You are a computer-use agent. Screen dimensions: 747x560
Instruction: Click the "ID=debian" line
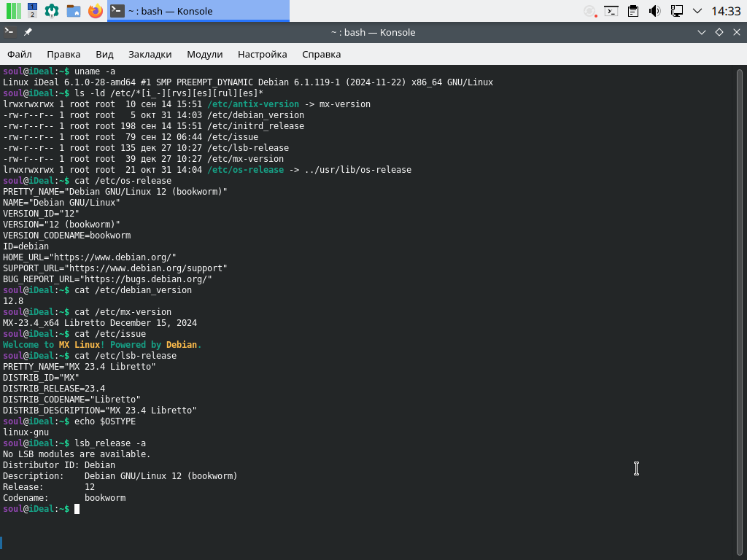(26, 246)
